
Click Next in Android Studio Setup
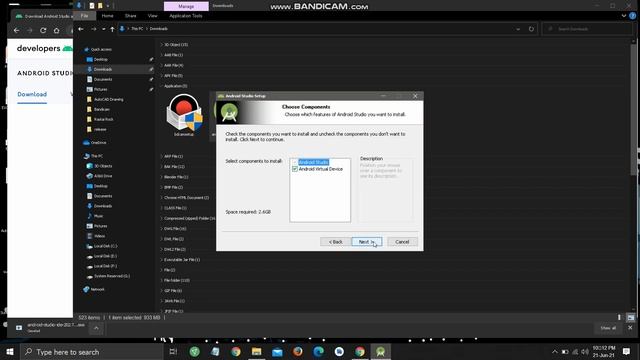coord(367,242)
